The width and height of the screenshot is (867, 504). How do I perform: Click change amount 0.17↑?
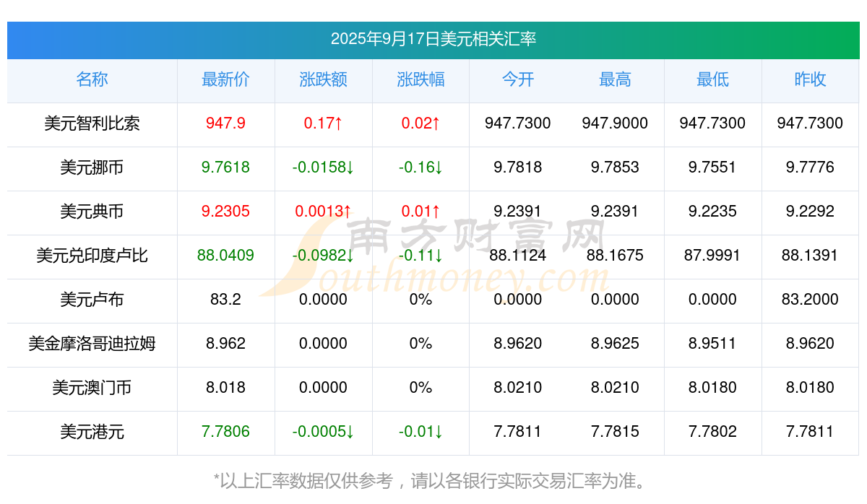323,123
